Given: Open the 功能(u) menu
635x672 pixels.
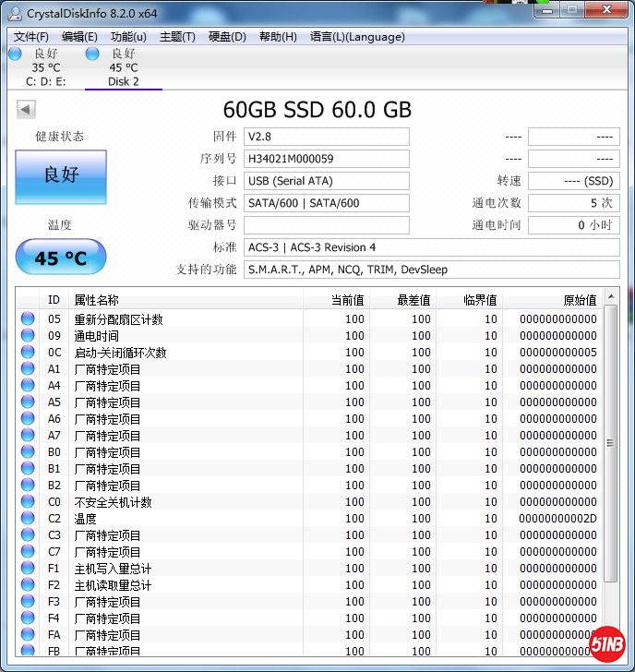Looking at the screenshot, I should tap(128, 37).
